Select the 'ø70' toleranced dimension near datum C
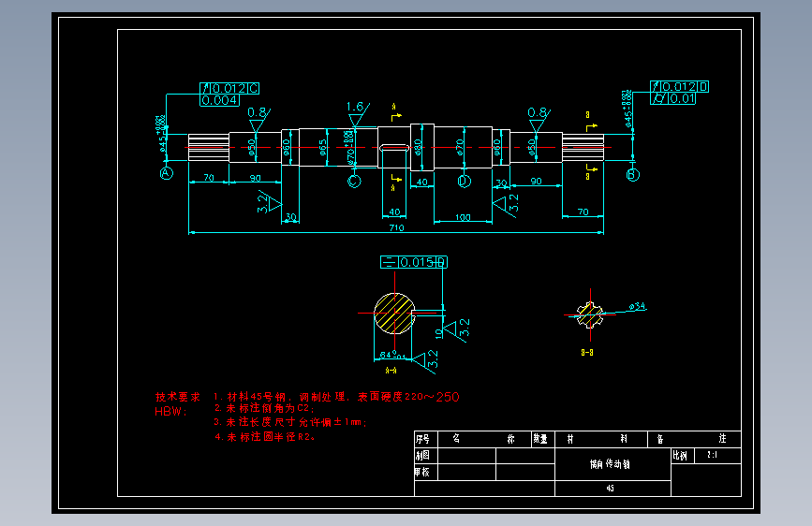 click(x=349, y=148)
